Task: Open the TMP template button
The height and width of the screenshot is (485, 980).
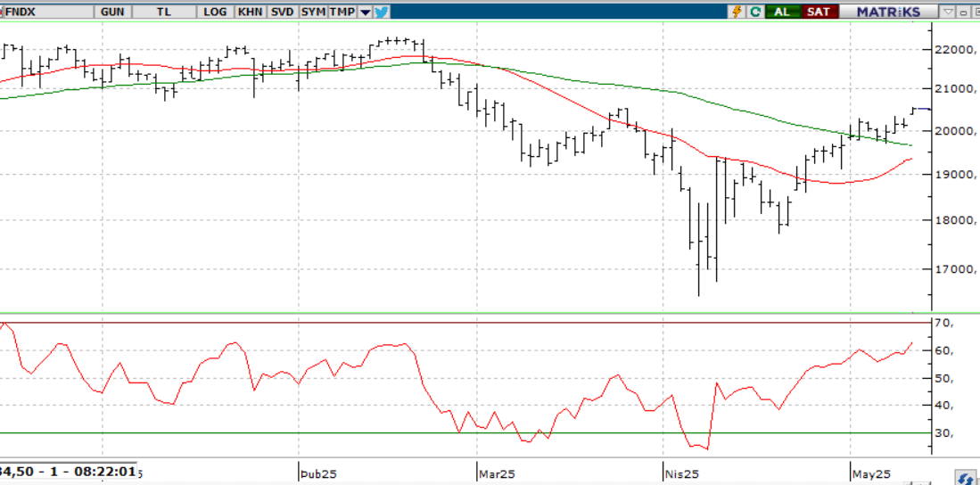Action: [x=342, y=12]
